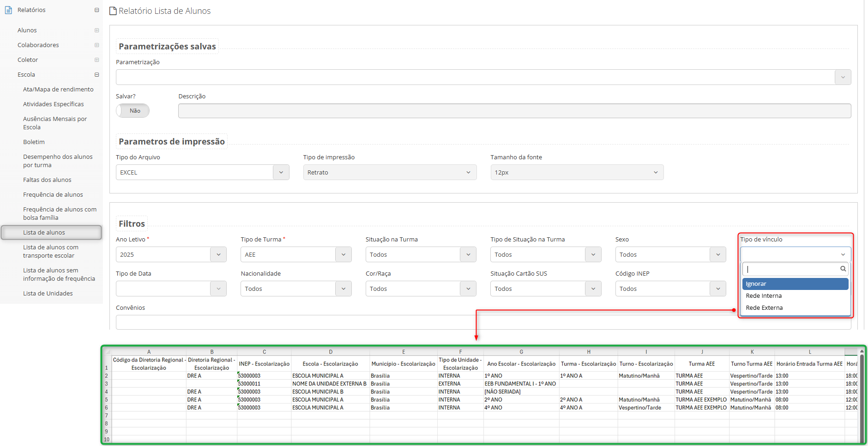Open the Código INEP dropdown

pos(670,289)
